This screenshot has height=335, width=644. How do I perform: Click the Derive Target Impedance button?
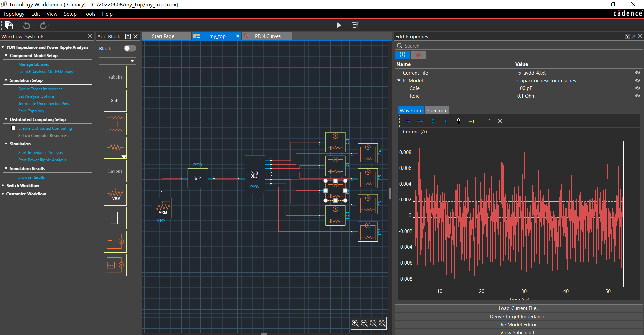click(x=519, y=316)
